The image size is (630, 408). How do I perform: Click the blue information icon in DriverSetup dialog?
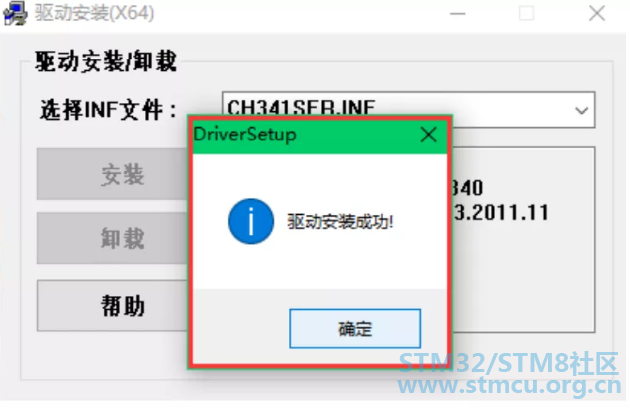point(251,221)
